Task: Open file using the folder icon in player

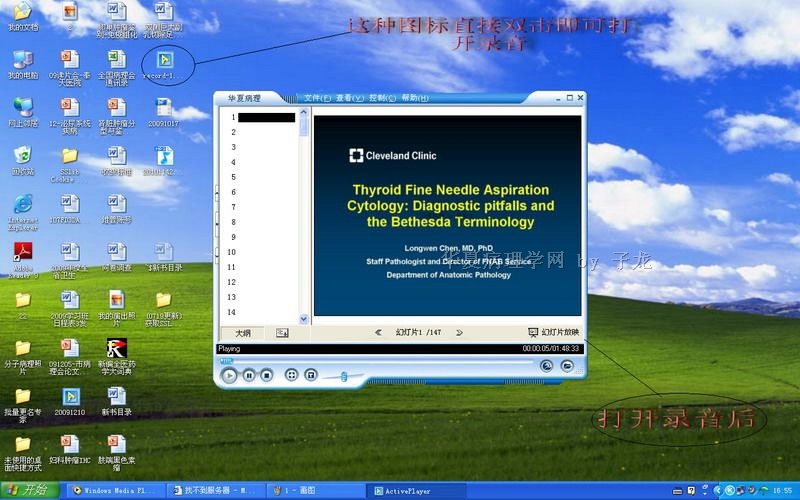Action: (x=567, y=366)
